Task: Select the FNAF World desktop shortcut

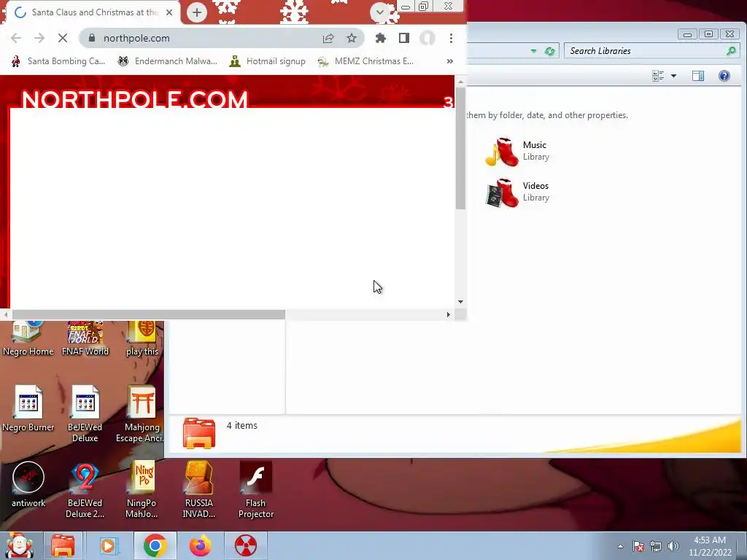Action: pyautogui.click(x=85, y=339)
